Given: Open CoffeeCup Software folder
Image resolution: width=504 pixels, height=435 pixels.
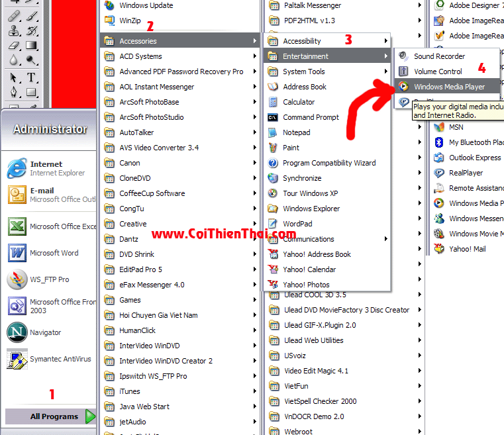Looking at the screenshot, I should pyautogui.click(x=179, y=193).
